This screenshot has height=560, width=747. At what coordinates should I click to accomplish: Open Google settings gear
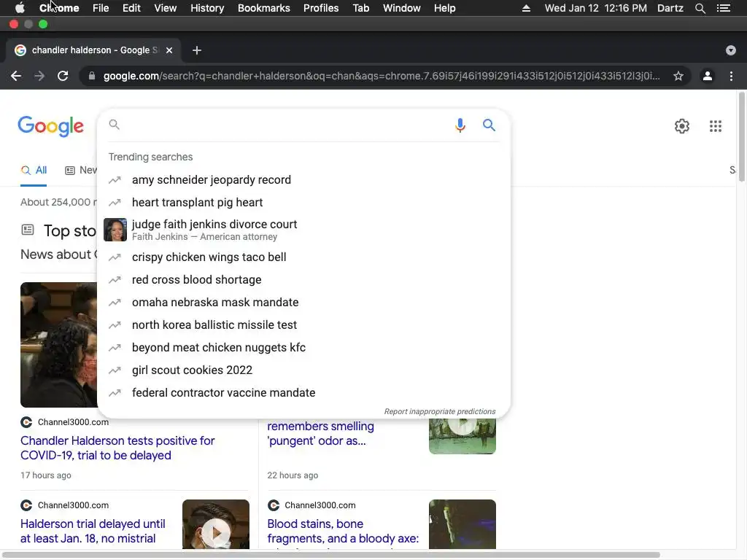682,126
